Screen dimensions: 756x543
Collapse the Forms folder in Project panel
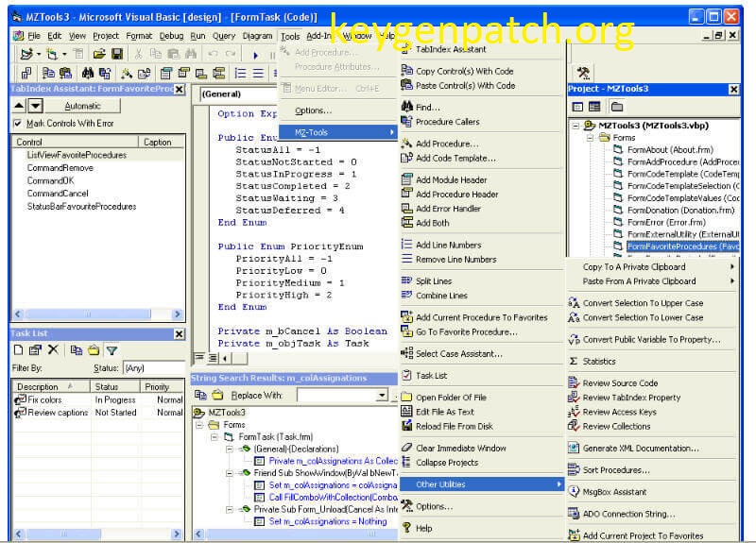click(x=590, y=138)
